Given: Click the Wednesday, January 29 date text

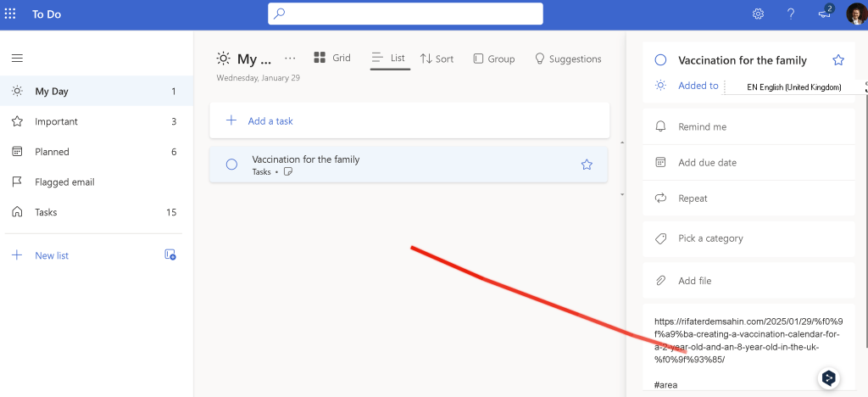Looking at the screenshot, I should tap(258, 78).
